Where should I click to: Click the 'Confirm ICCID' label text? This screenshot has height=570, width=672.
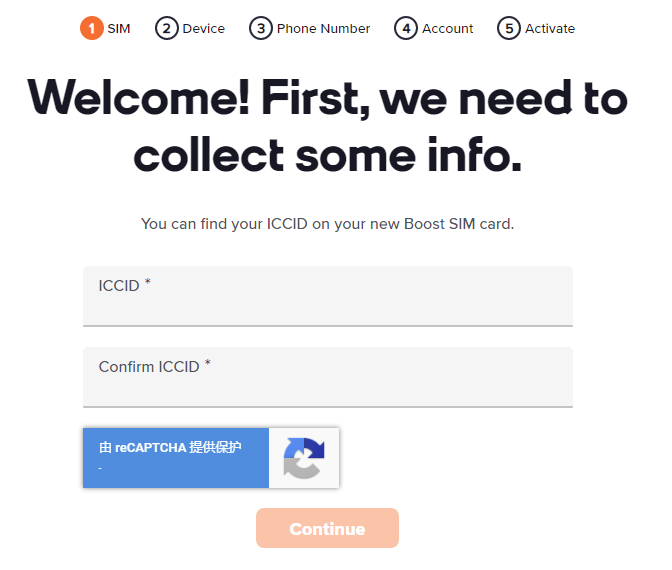[149, 367]
